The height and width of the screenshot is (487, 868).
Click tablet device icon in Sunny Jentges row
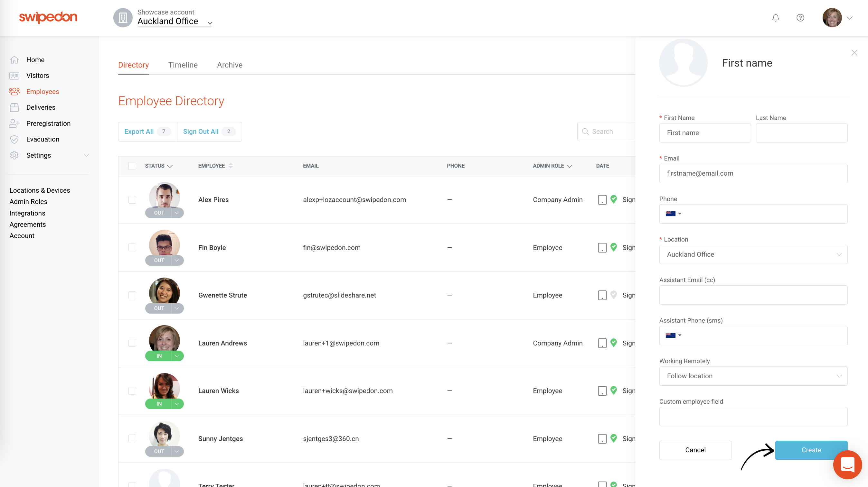pos(602,438)
